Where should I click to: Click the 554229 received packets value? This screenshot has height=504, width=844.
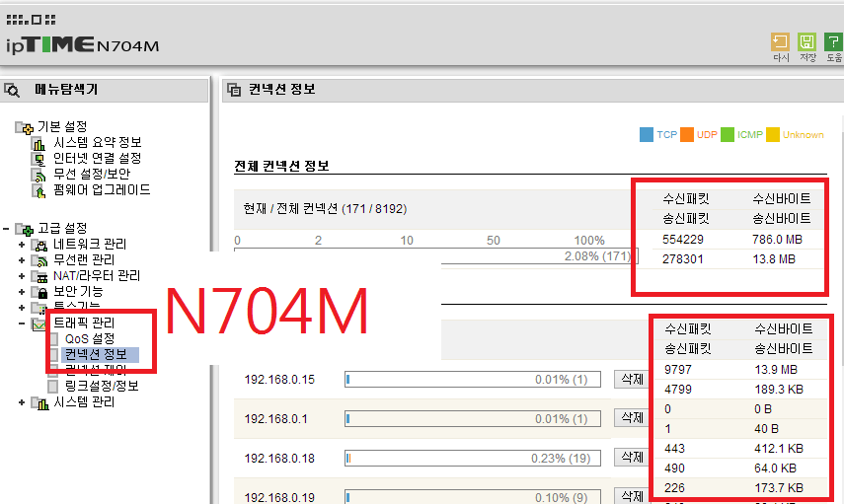(x=682, y=240)
